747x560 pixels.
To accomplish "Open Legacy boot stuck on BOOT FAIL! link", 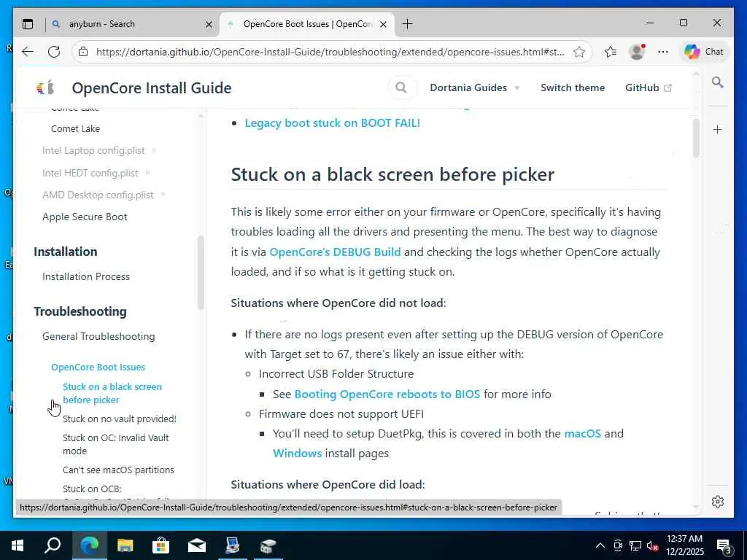I will pyautogui.click(x=333, y=122).
